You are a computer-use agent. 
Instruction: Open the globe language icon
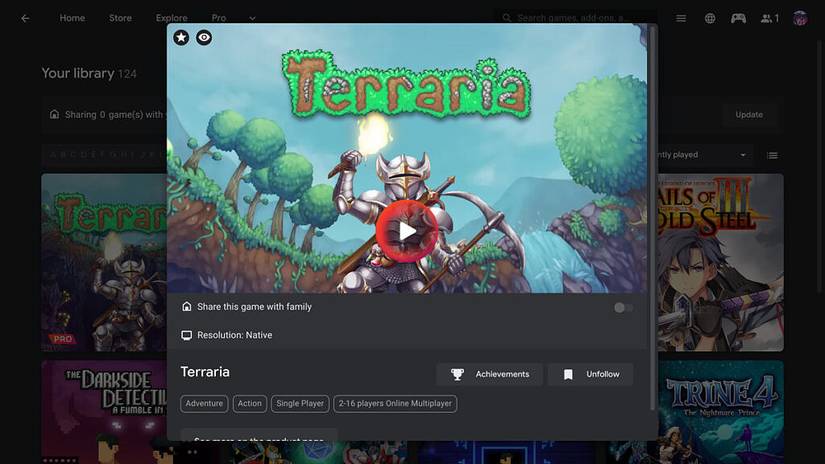tap(710, 18)
